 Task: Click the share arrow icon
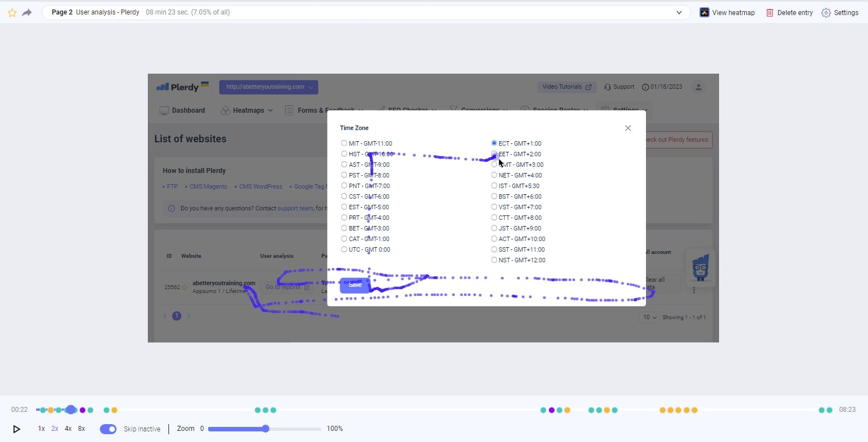tap(27, 12)
